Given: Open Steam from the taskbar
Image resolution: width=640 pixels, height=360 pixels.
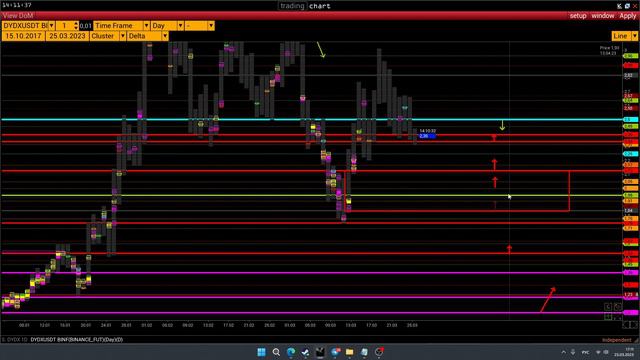Looking at the screenshot, I should pos(305,351).
